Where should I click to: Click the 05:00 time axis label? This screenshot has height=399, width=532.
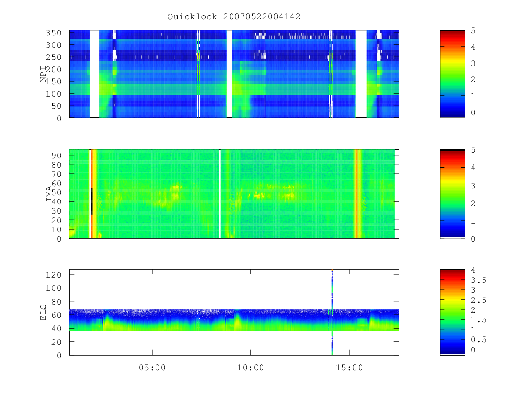(152, 368)
